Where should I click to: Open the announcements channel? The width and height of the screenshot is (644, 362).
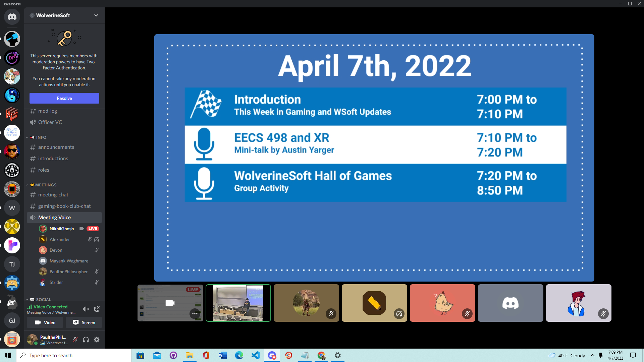64,147
